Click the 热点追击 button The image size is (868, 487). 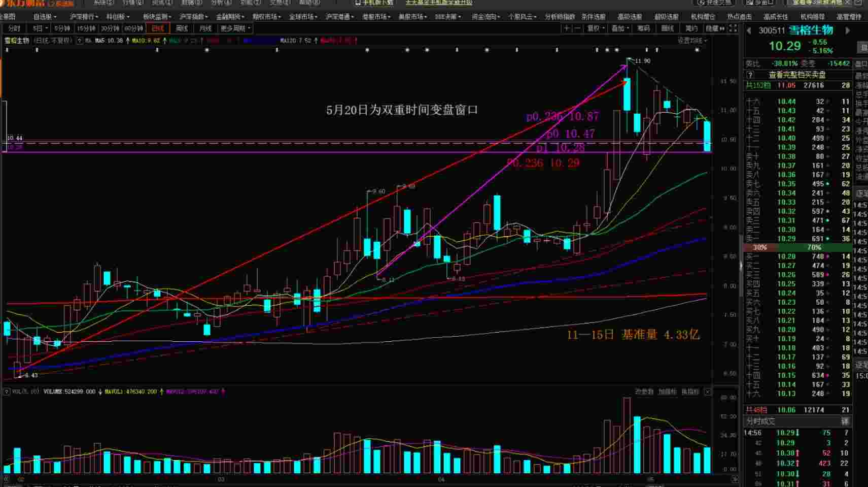739,17
